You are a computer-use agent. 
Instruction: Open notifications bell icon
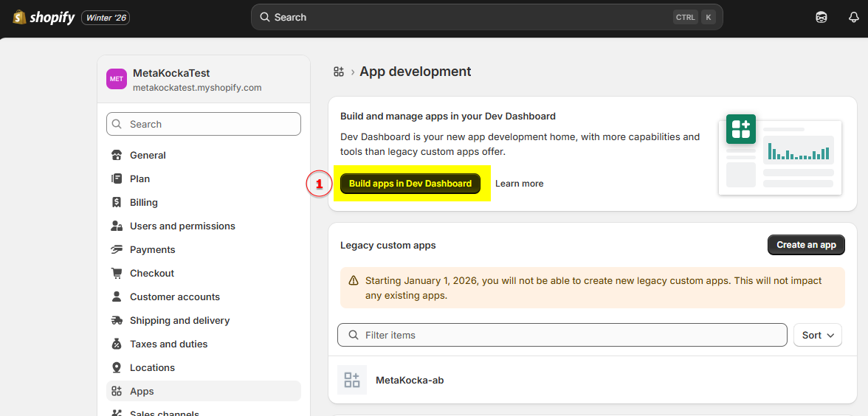coord(853,18)
